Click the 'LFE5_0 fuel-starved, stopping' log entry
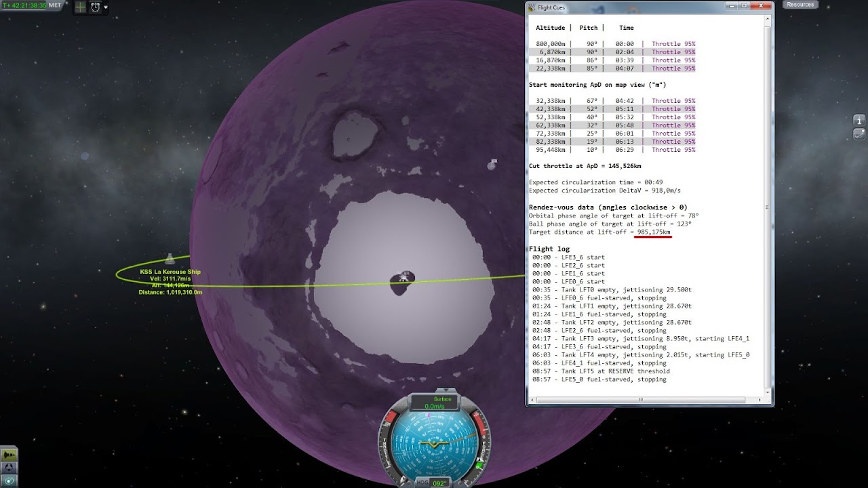This screenshot has height=488, width=868. (x=599, y=379)
